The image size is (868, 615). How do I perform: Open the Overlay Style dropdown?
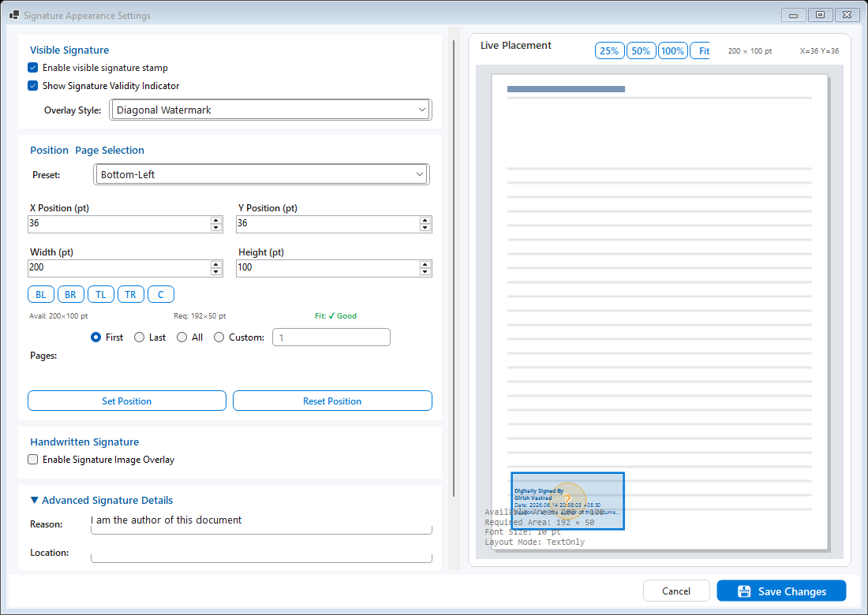coord(270,110)
